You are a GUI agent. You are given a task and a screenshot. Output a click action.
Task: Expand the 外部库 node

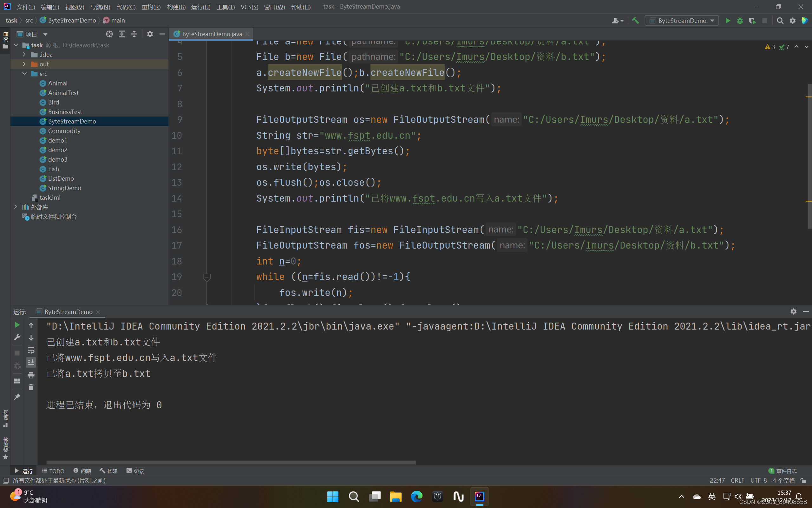click(16, 207)
